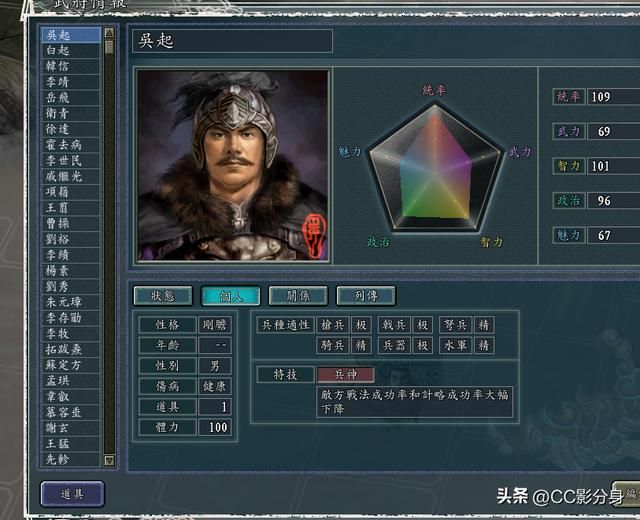Open the 列傳 biography tab
Image resolution: width=640 pixels, height=520 pixels.
point(366,296)
